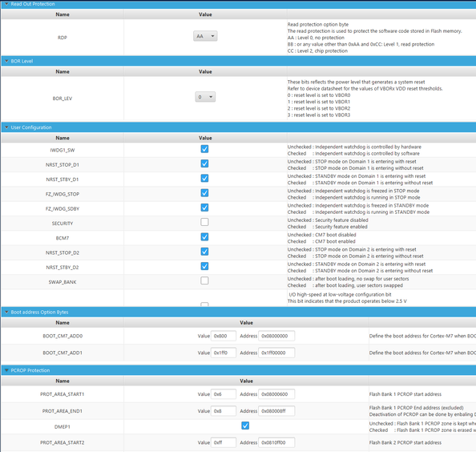
Task: Collapse the Read Out Protection section
Action: coord(6,4)
